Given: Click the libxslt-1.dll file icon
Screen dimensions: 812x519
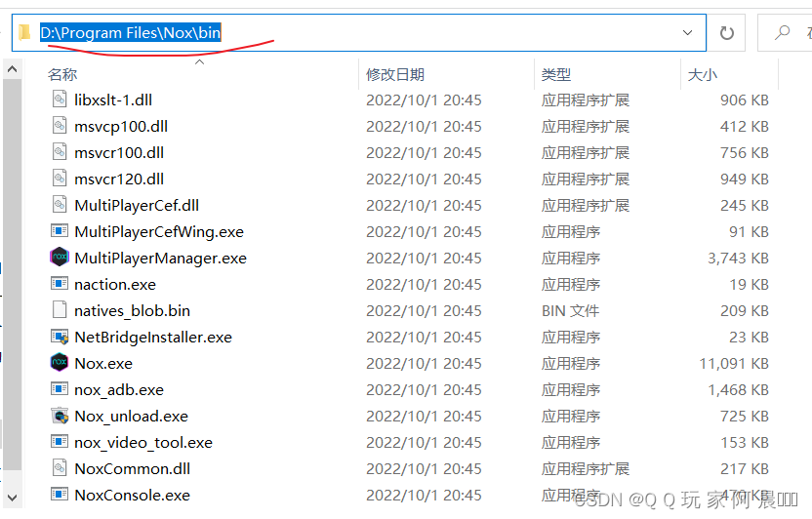Looking at the screenshot, I should tap(60, 100).
